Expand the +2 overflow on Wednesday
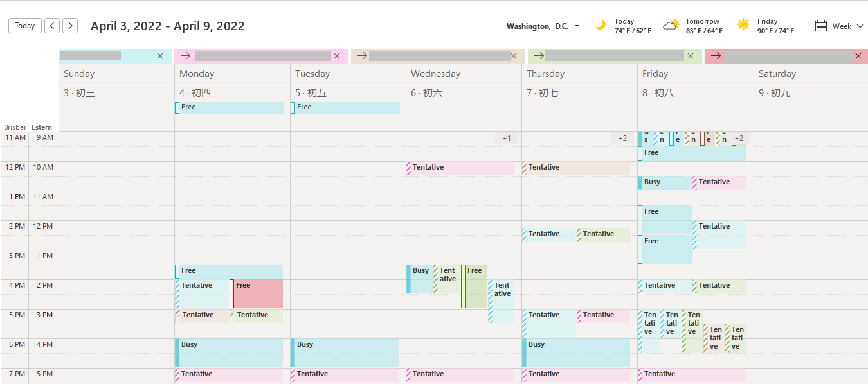 coord(506,137)
